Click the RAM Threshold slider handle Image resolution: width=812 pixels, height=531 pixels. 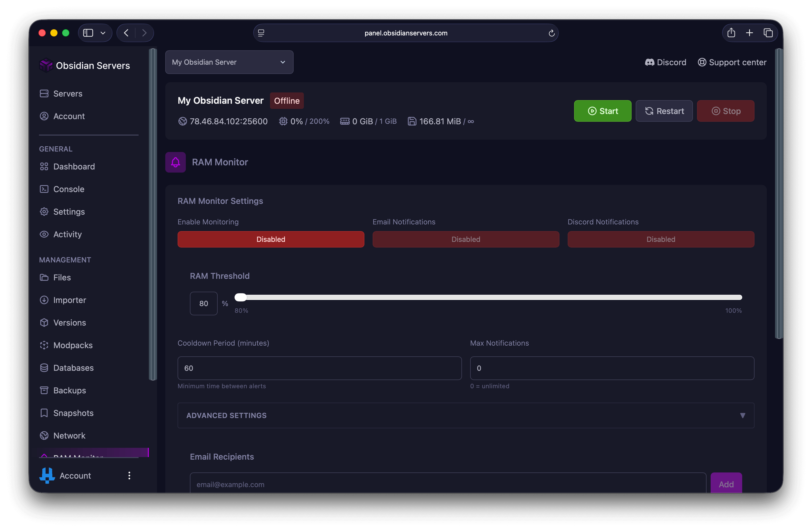[x=240, y=297]
